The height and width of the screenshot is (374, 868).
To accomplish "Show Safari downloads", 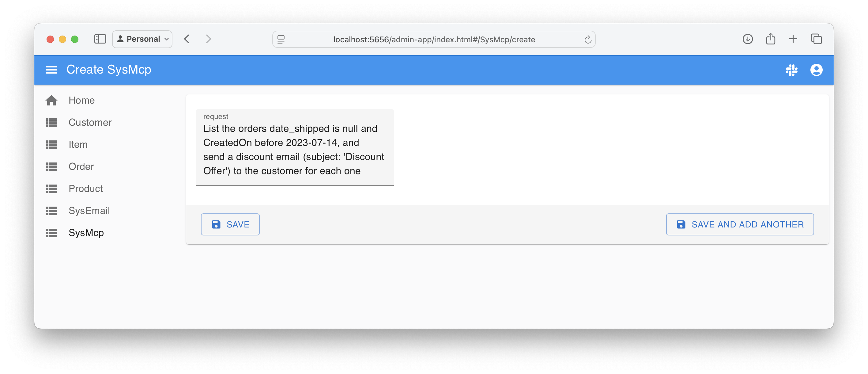I will tap(747, 39).
